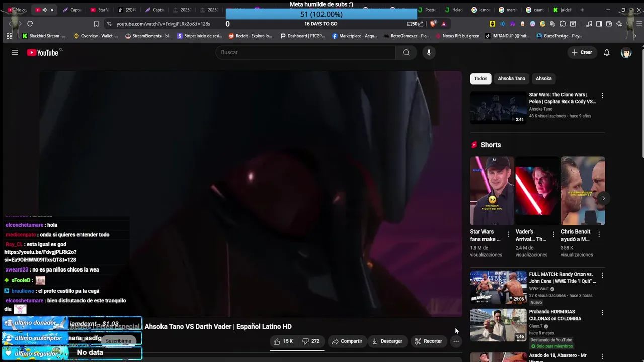This screenshot has width=644, height=362.
Task: Open Reddit - Explora bookmark
Action: [x=250, y=36]
